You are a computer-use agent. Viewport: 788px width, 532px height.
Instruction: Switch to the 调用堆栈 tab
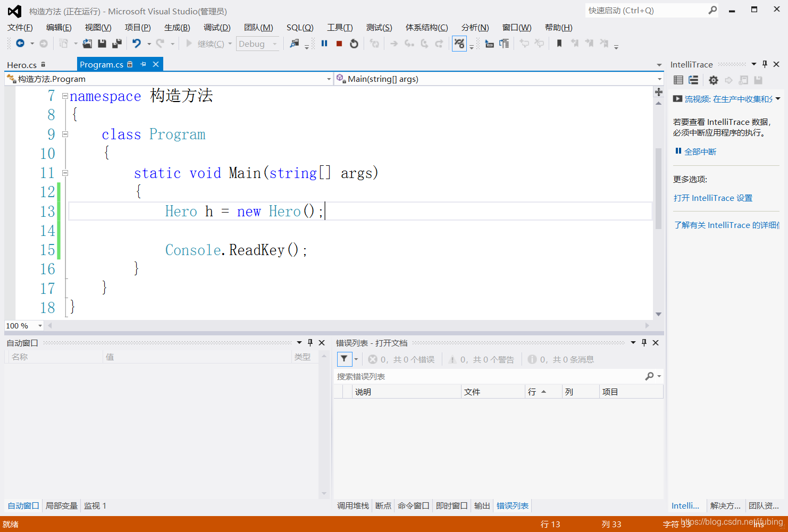coord(353,506)
